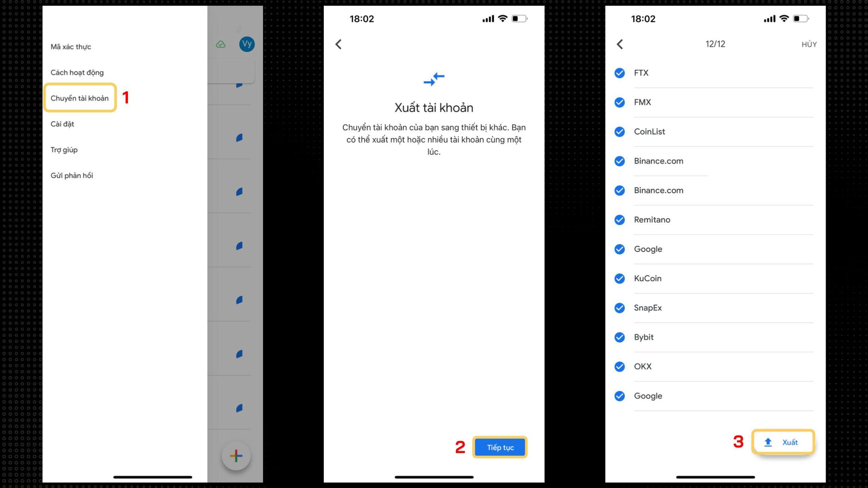Scroll down the accounts list

pos(713,238)
